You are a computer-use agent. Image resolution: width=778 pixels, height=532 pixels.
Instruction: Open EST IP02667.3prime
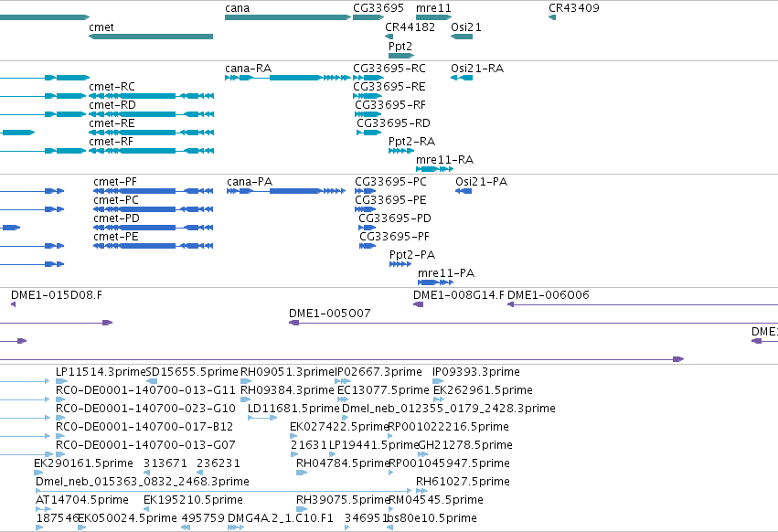342,381
